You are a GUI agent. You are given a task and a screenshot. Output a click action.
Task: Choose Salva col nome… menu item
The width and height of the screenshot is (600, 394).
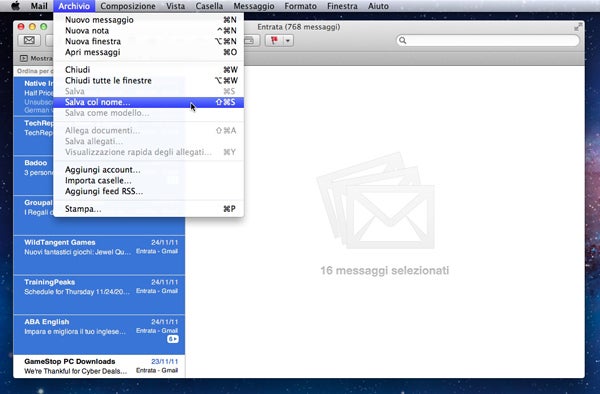[x=148, y=102]
